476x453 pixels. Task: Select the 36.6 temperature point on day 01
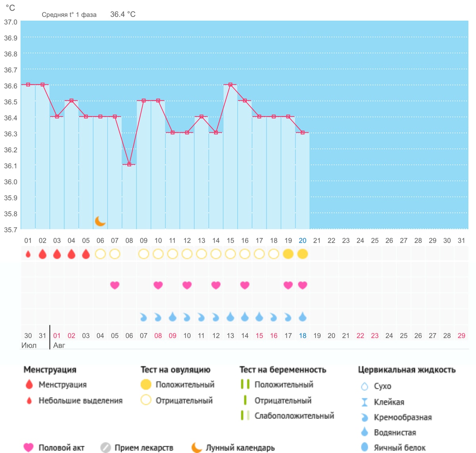click(28, 85)
